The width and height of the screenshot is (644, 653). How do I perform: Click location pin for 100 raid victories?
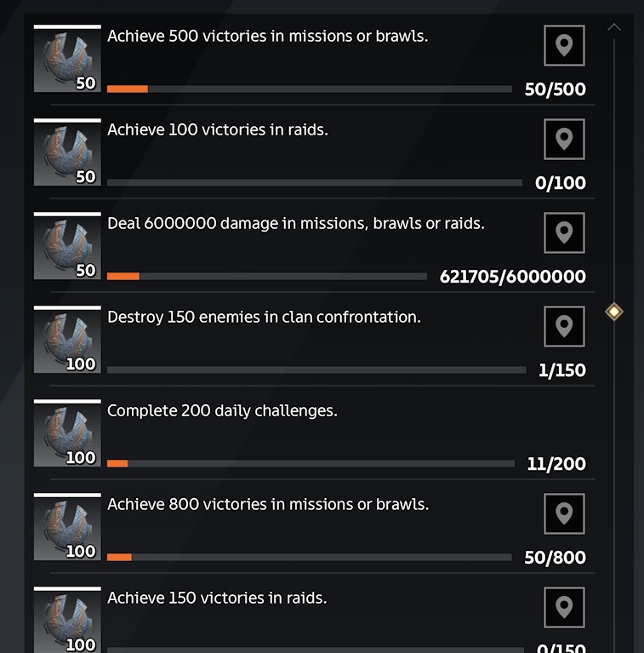pos(564,139)
